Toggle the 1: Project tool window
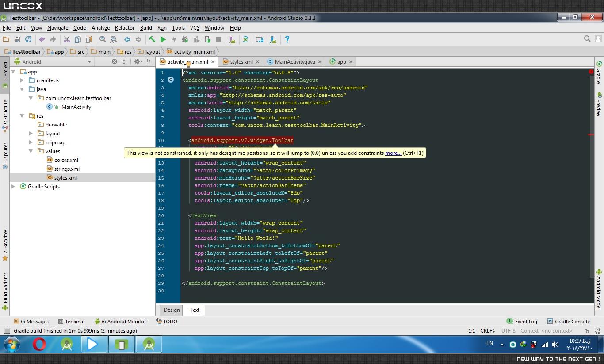The image size is (604, 364). tap(5, 74)
